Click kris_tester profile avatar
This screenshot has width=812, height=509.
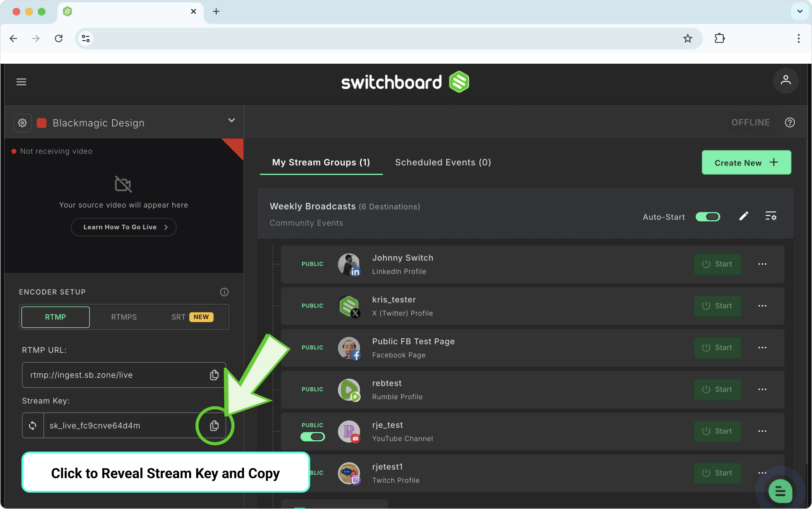349,306
